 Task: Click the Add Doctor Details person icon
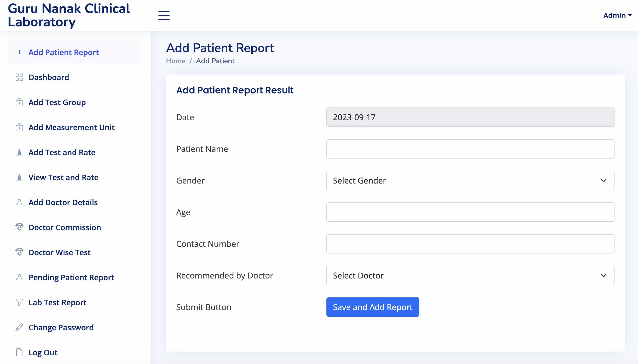pyautogui.click(x=19, y=202)
